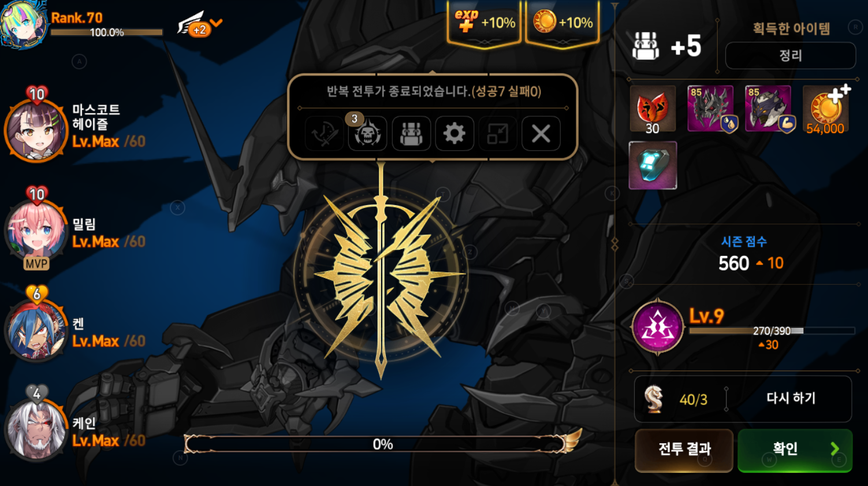Open the second level 85 helmet equipment
Screen dimensions: 868x486
[x=768, y=109]
